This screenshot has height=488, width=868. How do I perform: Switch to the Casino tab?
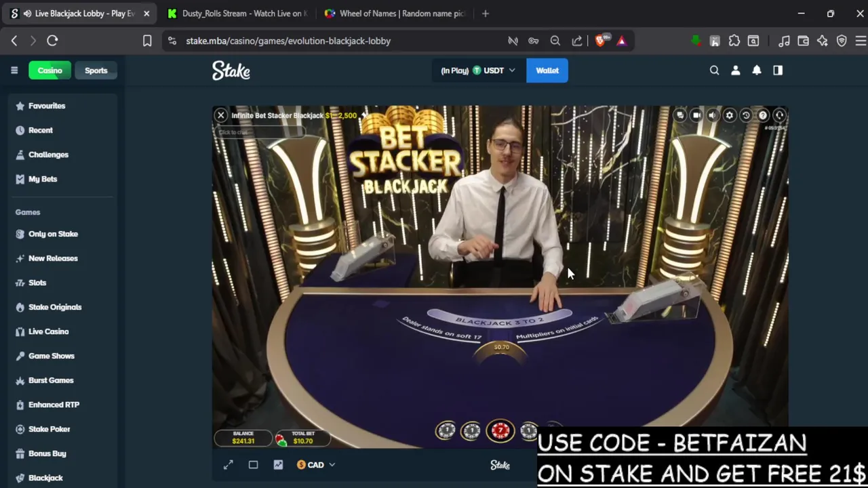click(50, 70)
